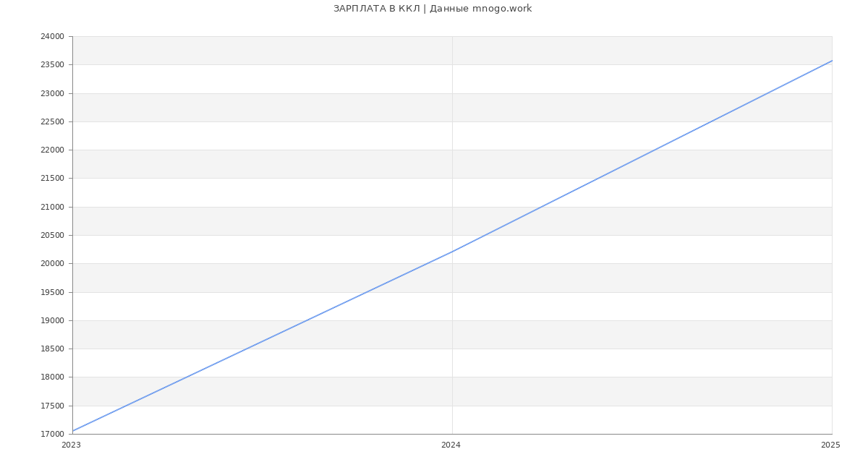
Task: Click the 17500 y-axis label
Action: tap(52, 406)
